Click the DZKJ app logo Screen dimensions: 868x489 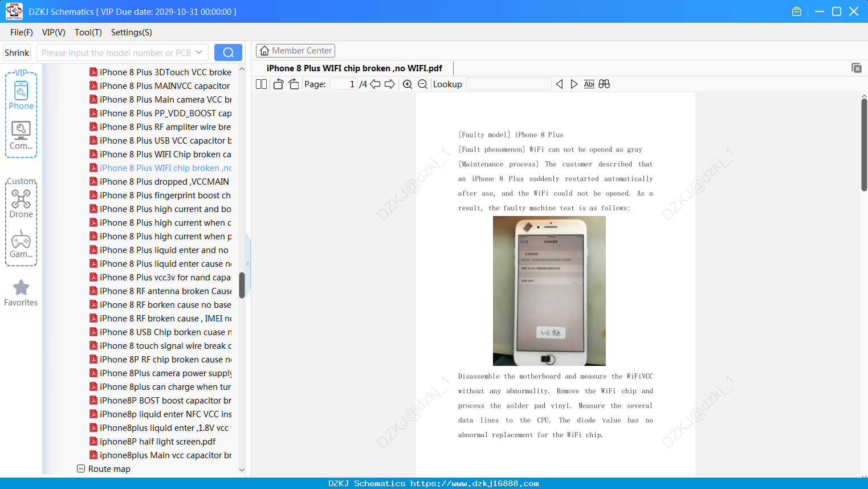pos(14,11)
